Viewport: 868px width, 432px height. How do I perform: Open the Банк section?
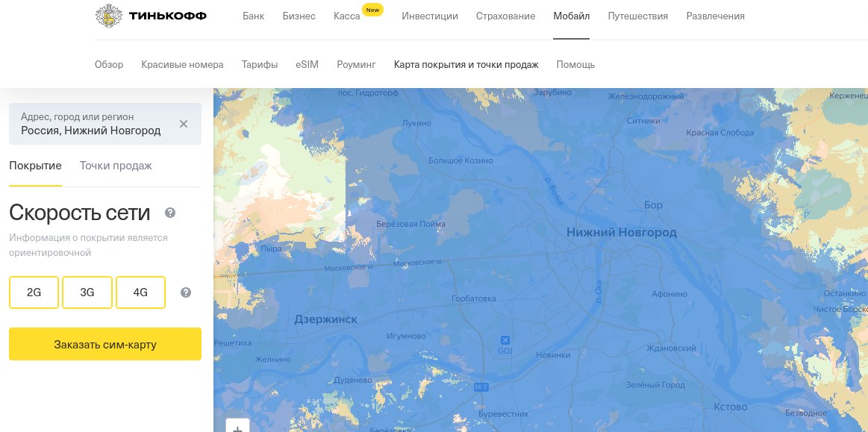click(254, 16)
